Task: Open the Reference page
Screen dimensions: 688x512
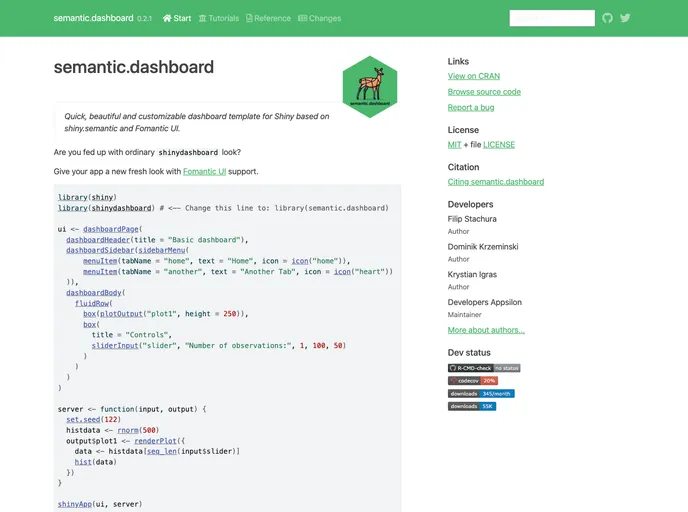Action: [269, 18]
